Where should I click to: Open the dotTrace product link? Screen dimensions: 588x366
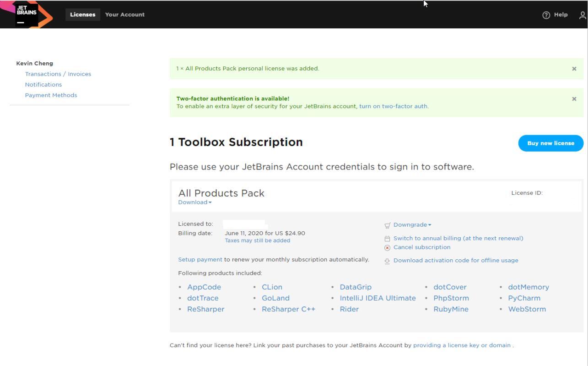(203, 298)
